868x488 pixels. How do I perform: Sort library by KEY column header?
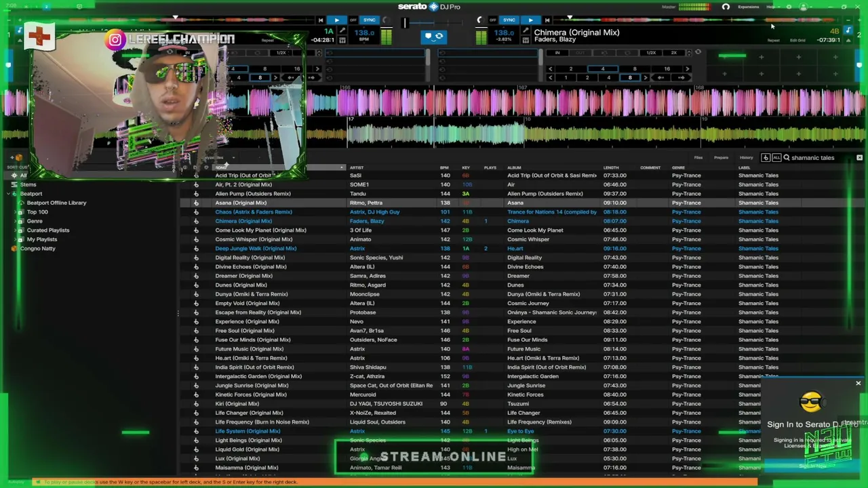[x=466, y=167]
